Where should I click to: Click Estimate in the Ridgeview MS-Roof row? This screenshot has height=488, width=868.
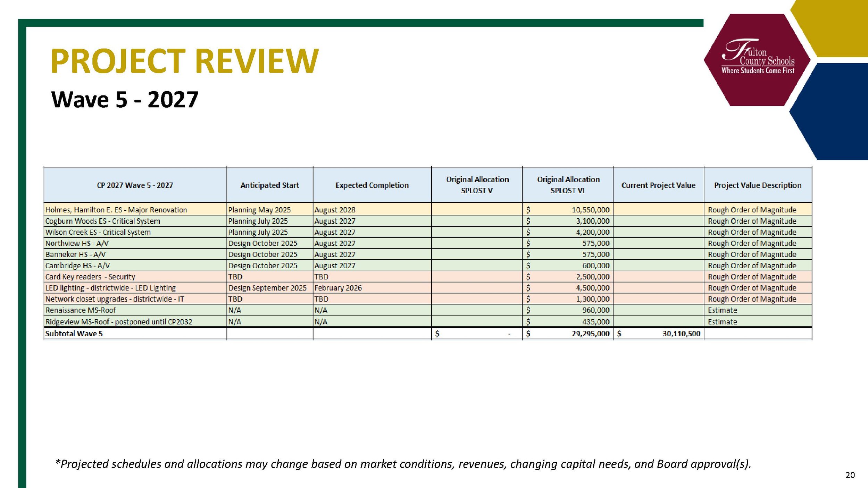click(723, 322)
